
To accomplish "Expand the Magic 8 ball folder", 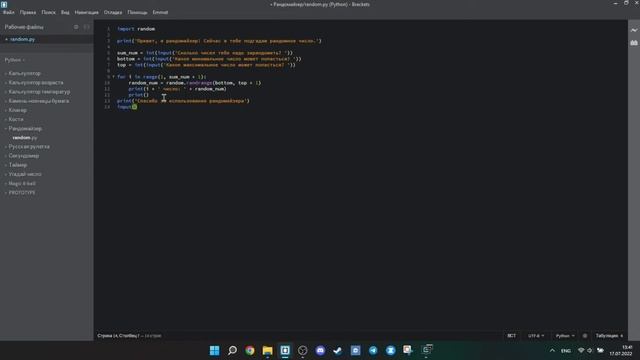I will point(22,183).
